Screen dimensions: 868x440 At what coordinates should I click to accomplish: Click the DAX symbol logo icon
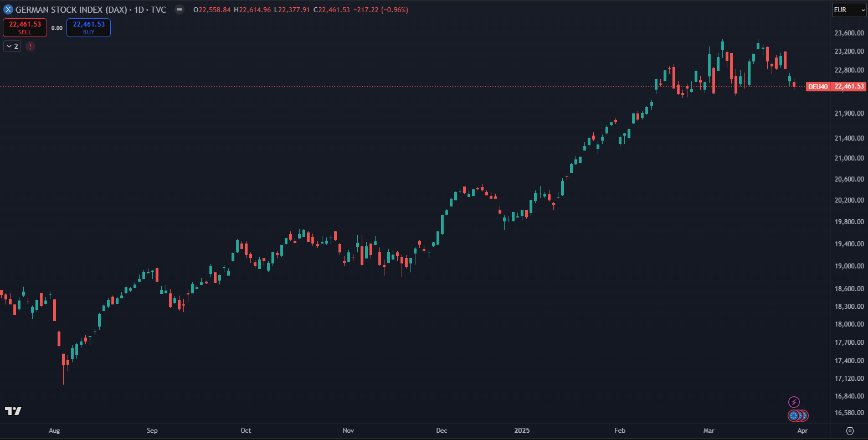tap(8, 10)
